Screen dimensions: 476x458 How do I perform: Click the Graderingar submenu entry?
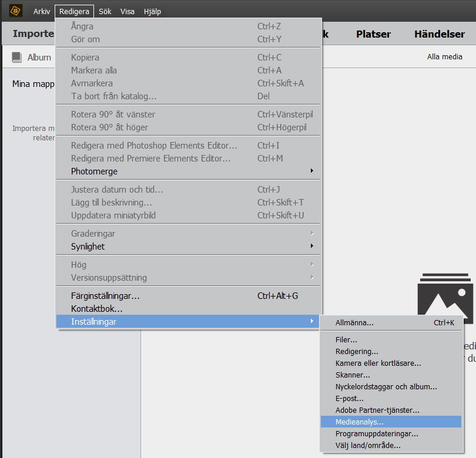coord(188,234)
